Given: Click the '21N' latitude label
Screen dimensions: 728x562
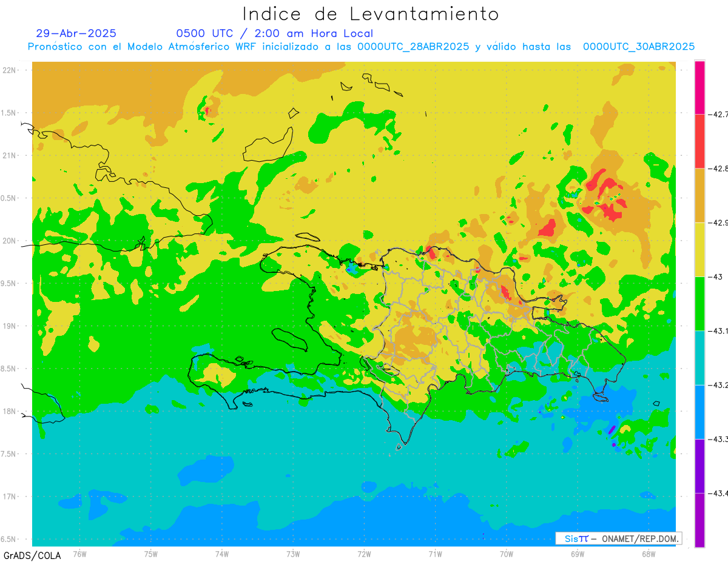Looking at the screenshot, I should point(10,155).
